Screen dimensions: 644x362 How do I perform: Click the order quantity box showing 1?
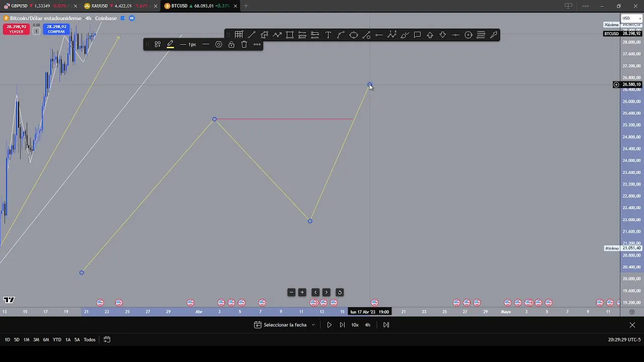pos(36,31)
